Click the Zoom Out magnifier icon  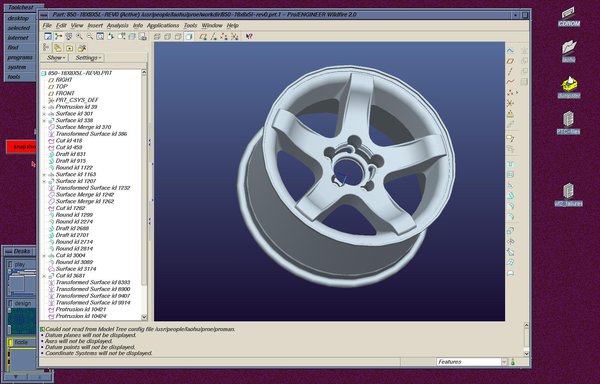[x=90, y=36]
